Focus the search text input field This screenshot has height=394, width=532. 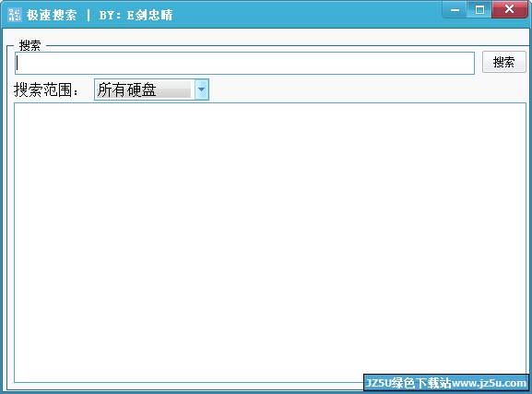pos(244,63)
